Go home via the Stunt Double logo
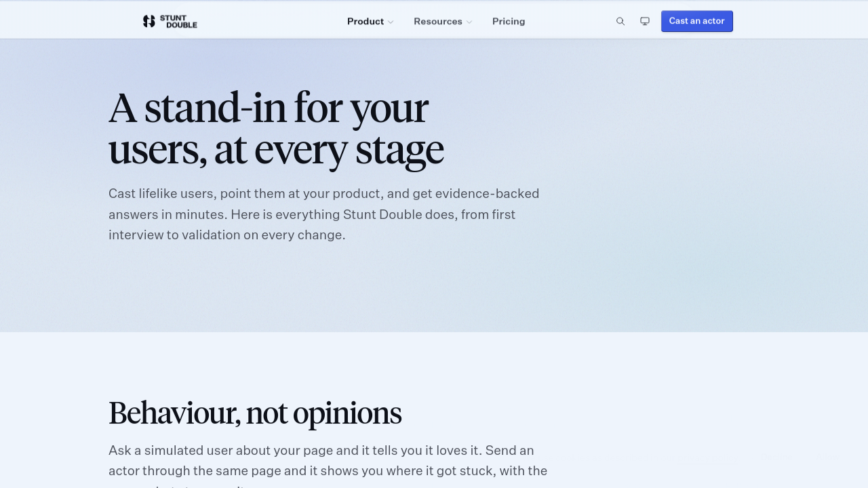This screenshot has height=488, width=868. coord(170,21)
